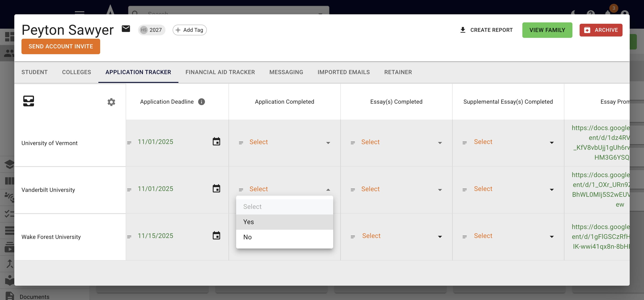This screenshot has height=300, width=644.
Task: Click notes lines icon in Vanderbilt Supplemental Essay cell
Action: coord(464,190)
